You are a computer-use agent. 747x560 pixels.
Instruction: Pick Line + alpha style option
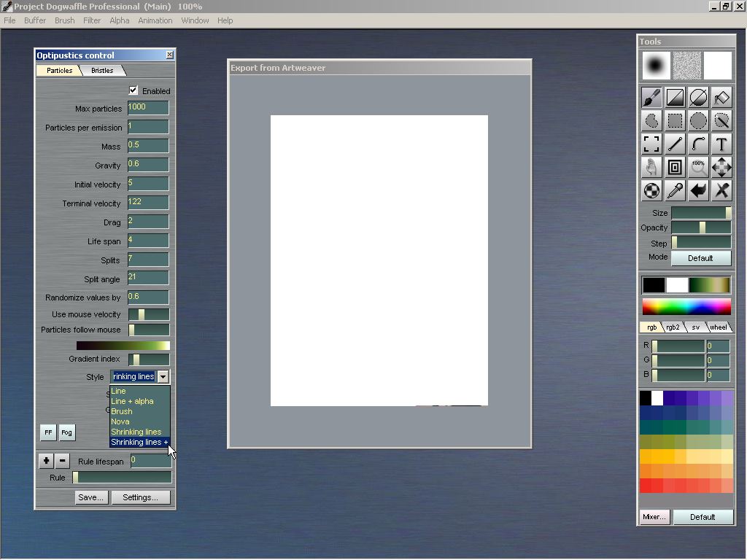pos(132,401)
